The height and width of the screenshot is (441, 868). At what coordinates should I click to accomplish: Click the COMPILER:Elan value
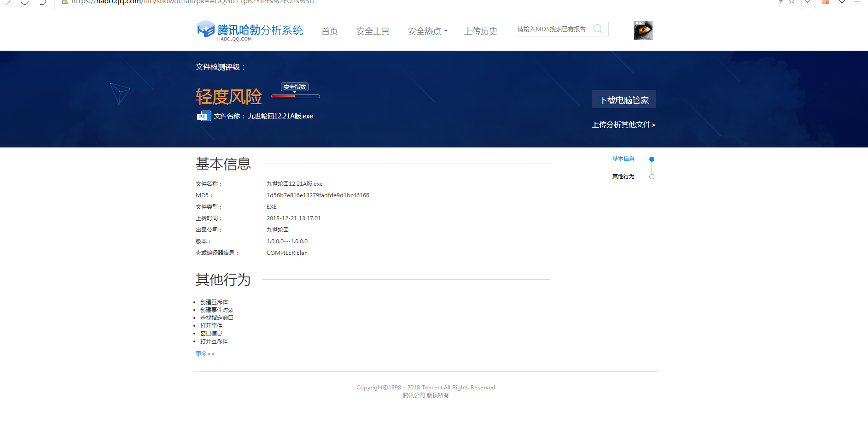287,253
